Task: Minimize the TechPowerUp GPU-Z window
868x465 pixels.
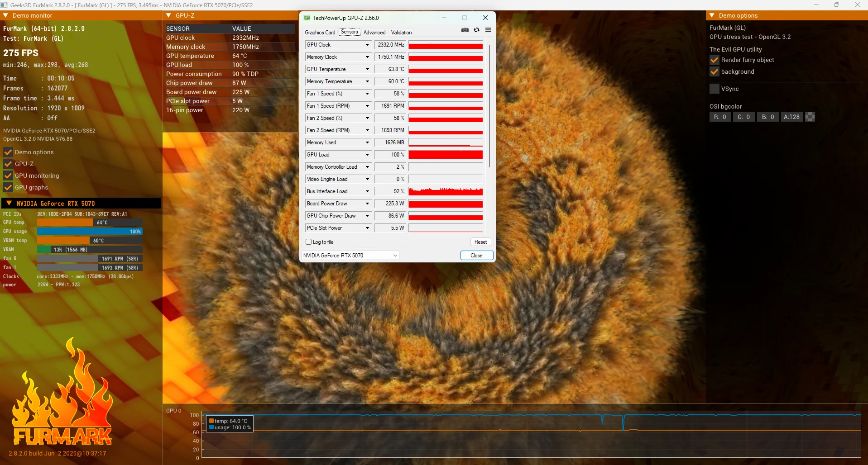Action: [x=444, y=18]
